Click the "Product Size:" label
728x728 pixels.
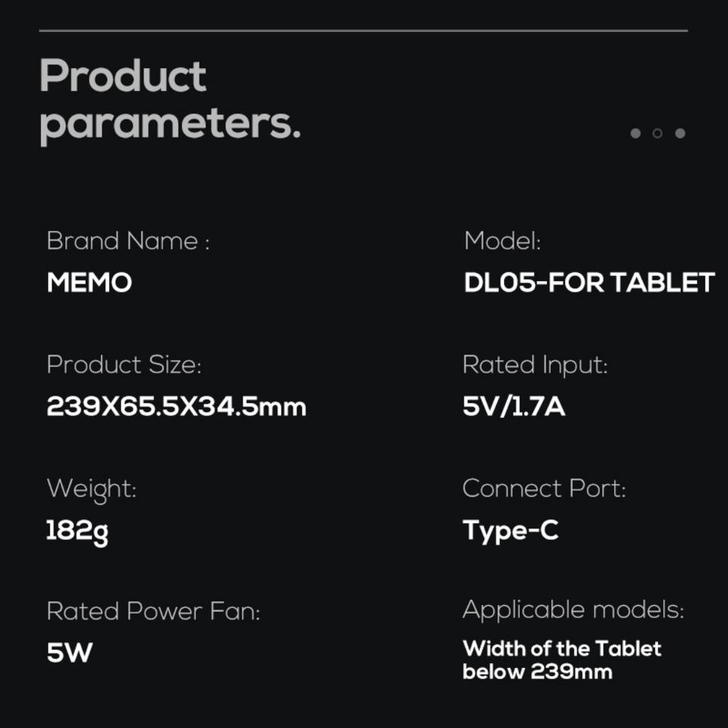pyautogui.click(x=124, y=365)
